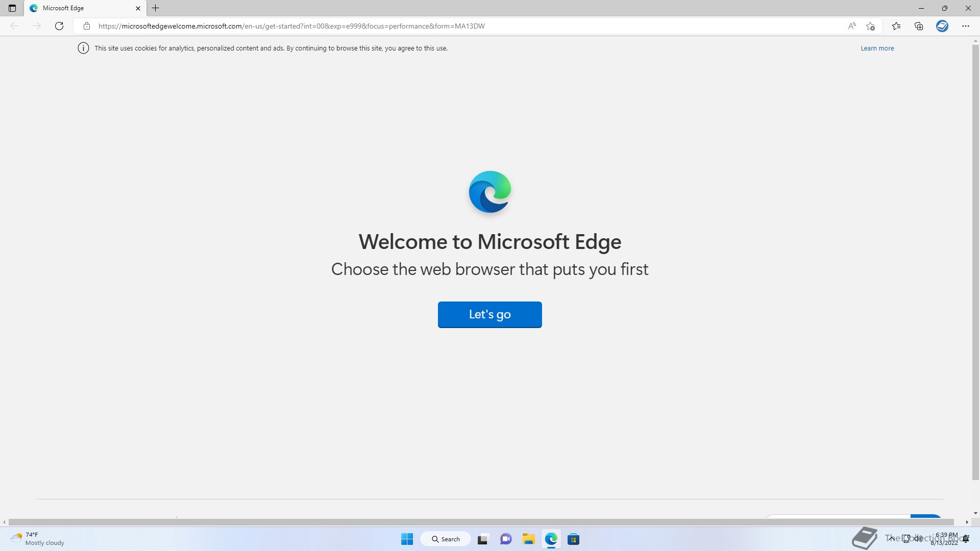Minimize the Edge window
This screenshot has width=980, height=551.
pos(921,8)
